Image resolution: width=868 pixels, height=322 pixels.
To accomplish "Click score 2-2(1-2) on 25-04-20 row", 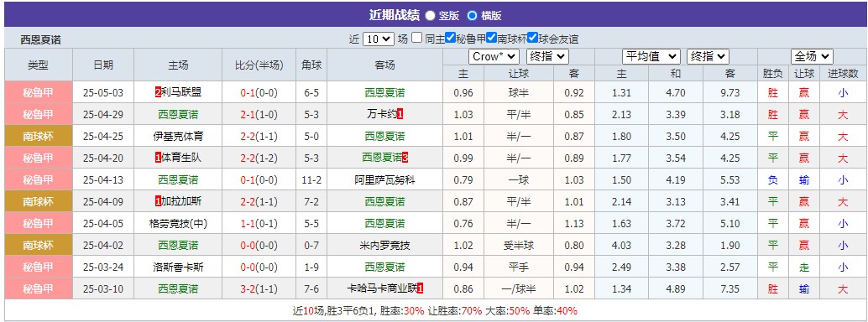I will click(259, 158).
